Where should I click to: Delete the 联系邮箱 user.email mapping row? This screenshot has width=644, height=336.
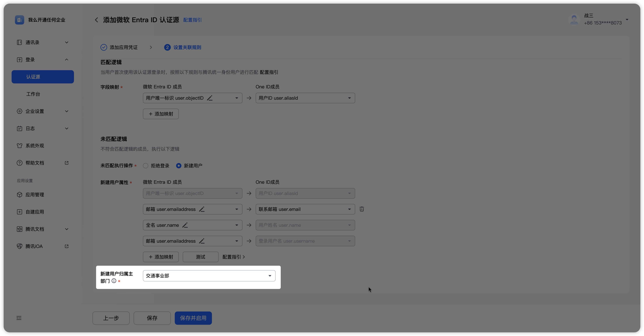tap(361, 209)
